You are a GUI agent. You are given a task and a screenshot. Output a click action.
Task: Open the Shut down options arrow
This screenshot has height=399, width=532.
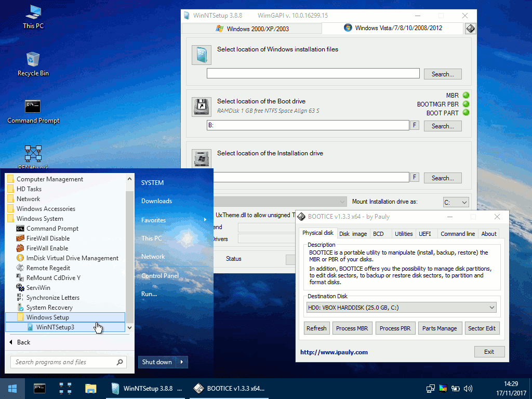(182, 362)
